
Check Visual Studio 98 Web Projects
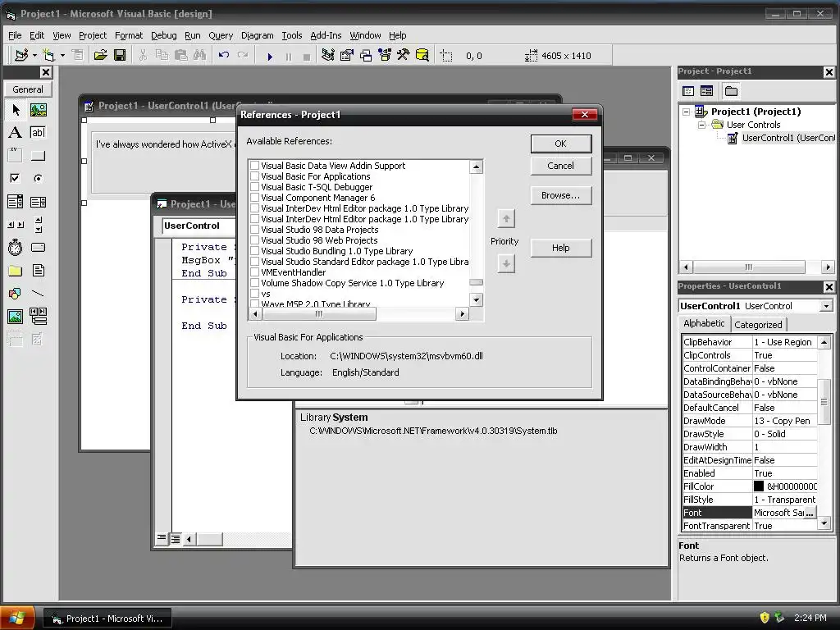tap(255, 240)
